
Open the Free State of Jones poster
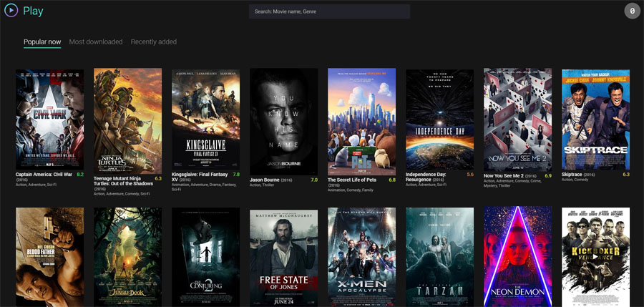[284, 258]
